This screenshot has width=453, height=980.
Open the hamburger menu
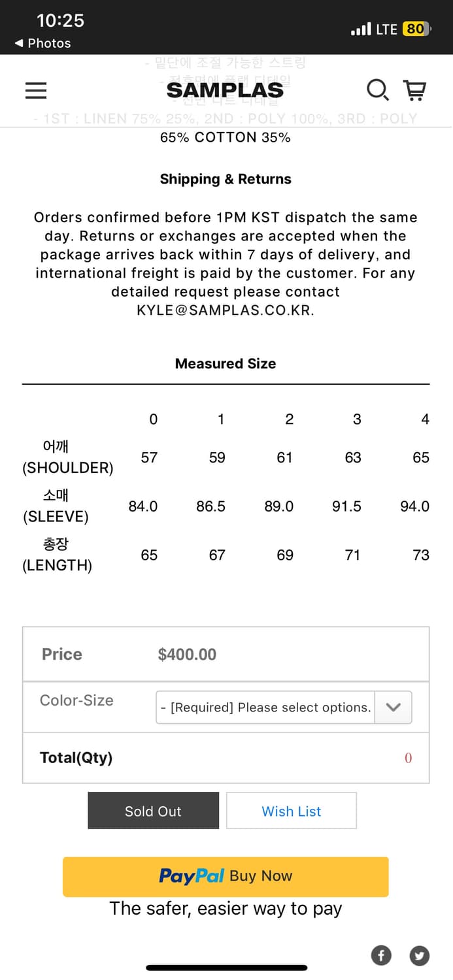click(36, 90)
